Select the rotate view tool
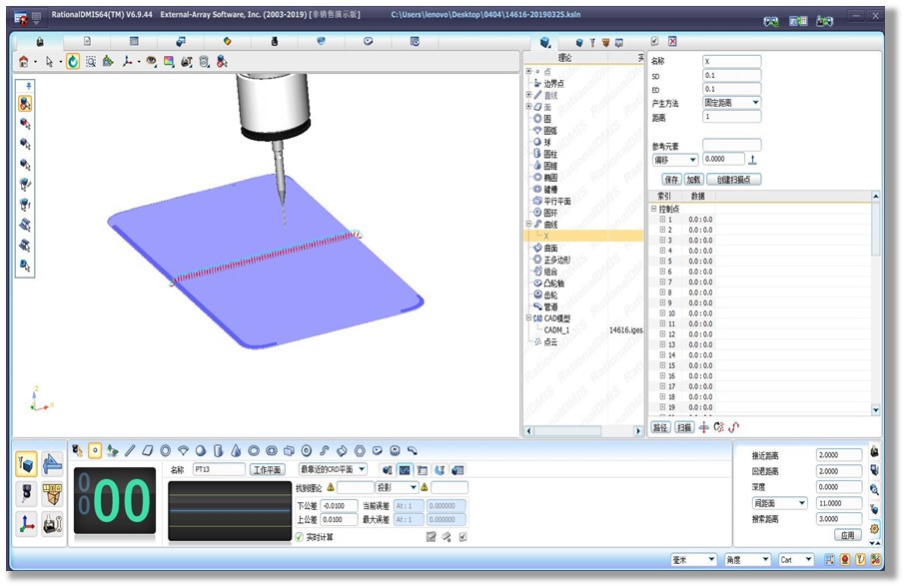 point(73,61)
